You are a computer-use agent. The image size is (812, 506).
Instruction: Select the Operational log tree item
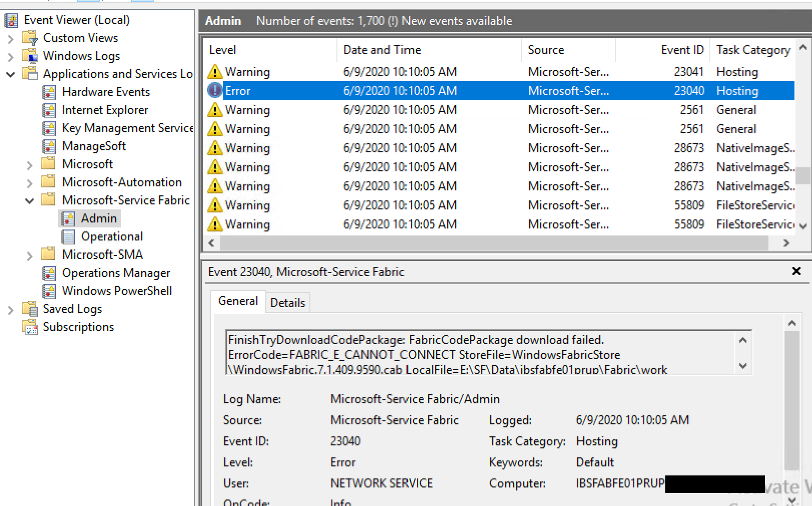click(x=112, y=236)
